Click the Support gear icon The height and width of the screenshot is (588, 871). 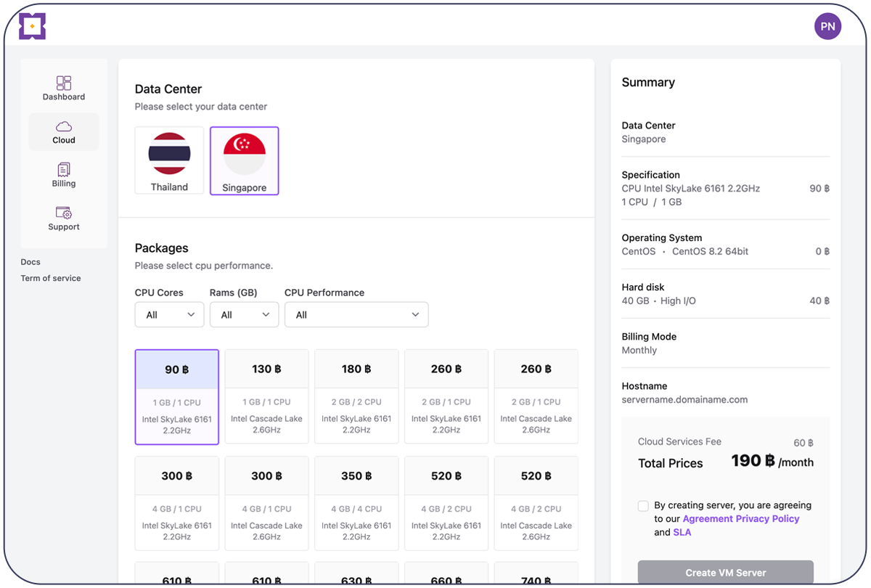[64, 213]
